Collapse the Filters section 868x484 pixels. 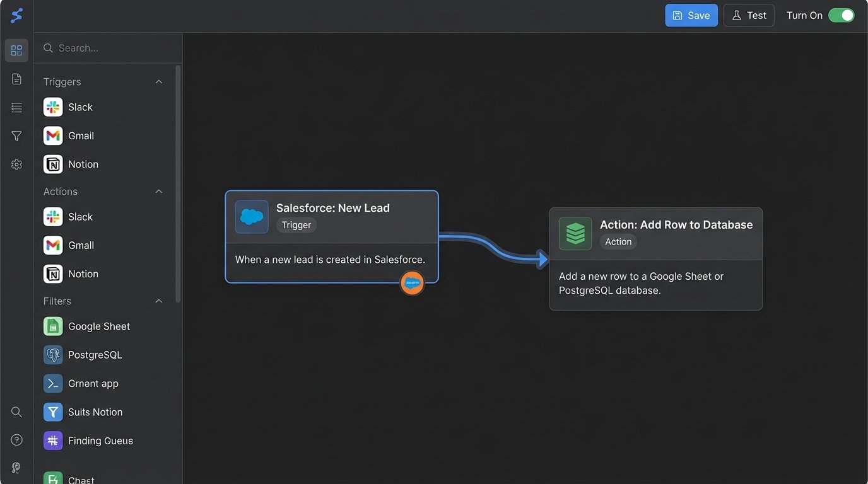pos(158,301)
